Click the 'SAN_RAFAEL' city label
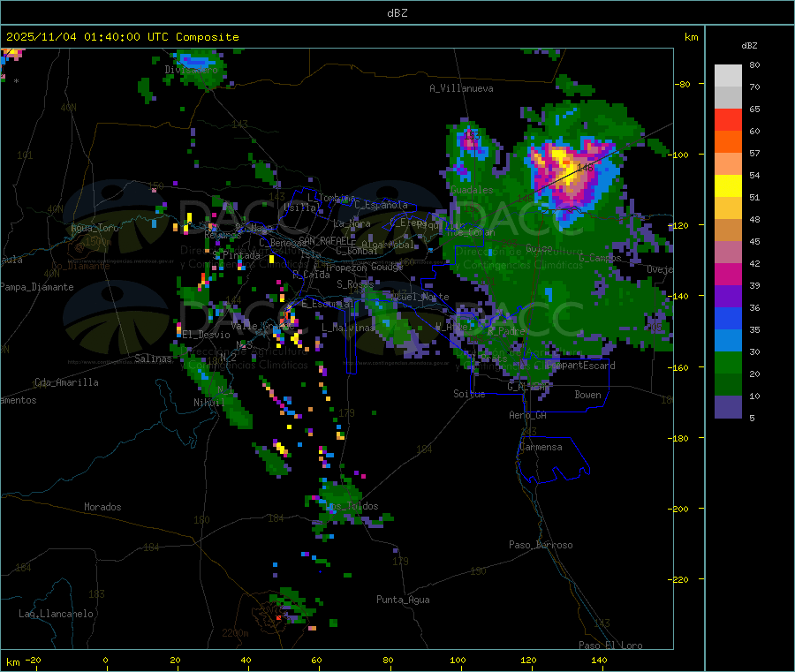795x672 pixels. click(325, 240)
